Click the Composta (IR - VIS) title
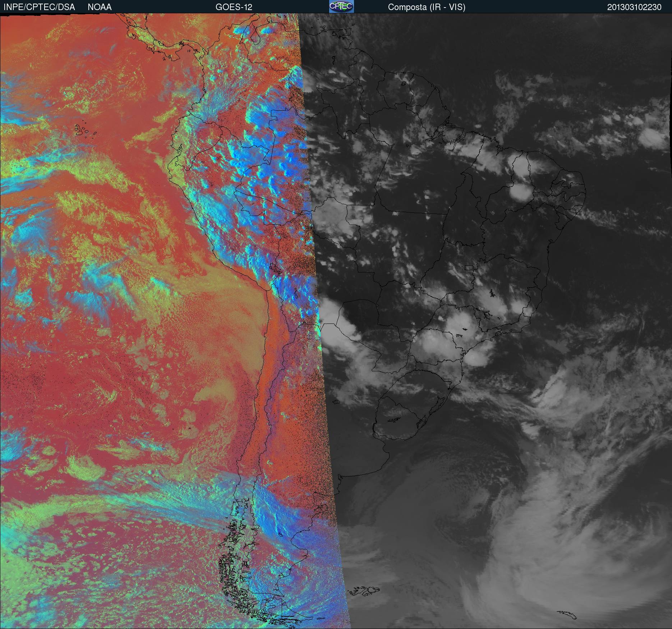The height and width of the screenshot is (629, 672). [427, 7]
